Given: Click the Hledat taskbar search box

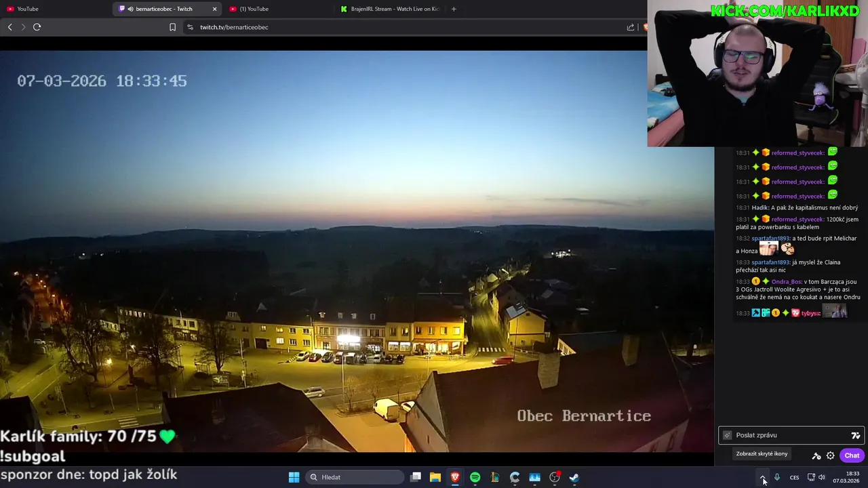Looking at the screenshot, I should pos(355,477).
